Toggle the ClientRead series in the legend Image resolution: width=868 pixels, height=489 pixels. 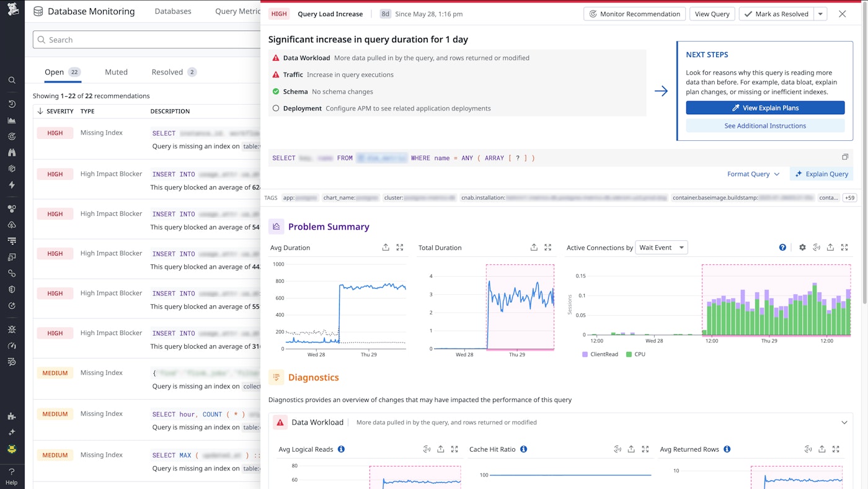pyautogui.click(x=600, y=354)
